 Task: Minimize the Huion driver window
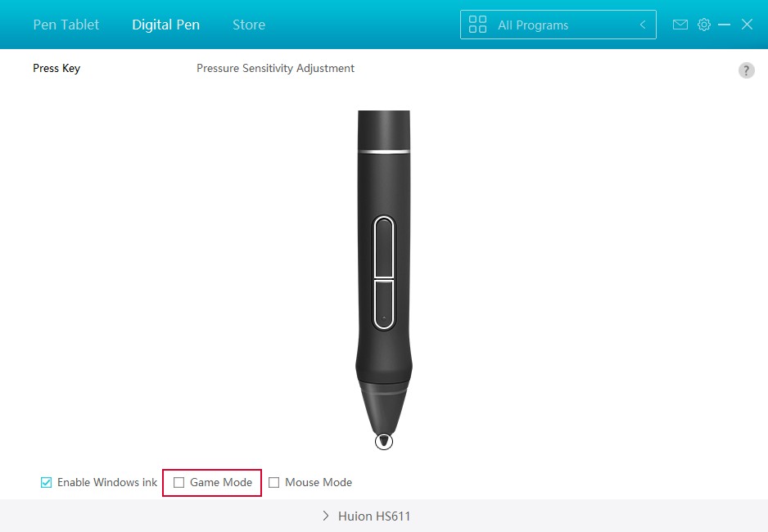point(724,25)
